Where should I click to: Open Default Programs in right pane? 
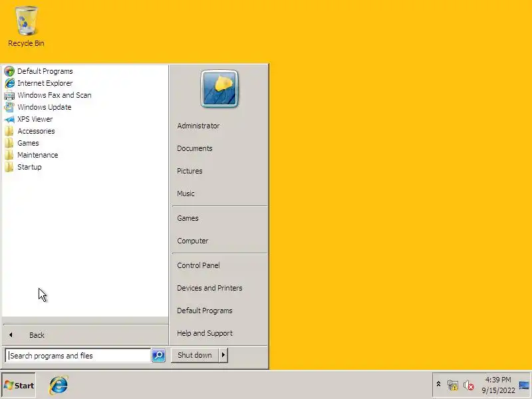pyautogui.click(x=205, y=311)
